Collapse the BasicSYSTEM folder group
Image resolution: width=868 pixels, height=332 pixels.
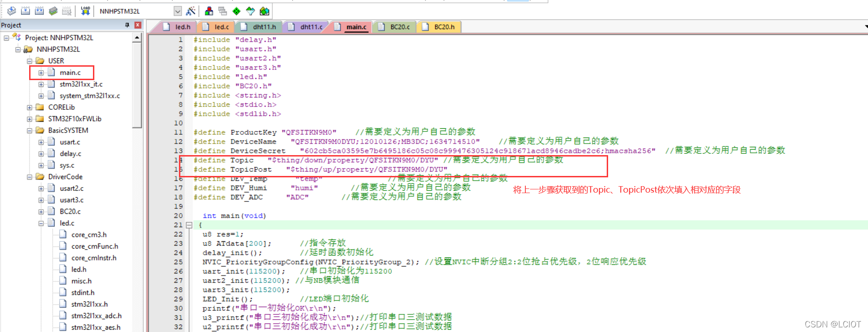click(x=30, y=131)
